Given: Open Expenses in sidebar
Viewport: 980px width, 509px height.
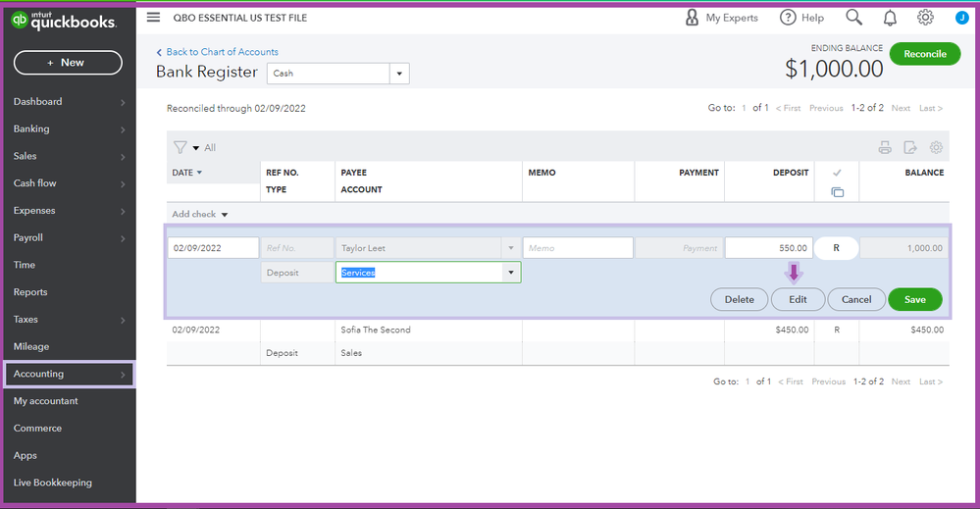Looking at the screenshot, I should tap(69, 211).
